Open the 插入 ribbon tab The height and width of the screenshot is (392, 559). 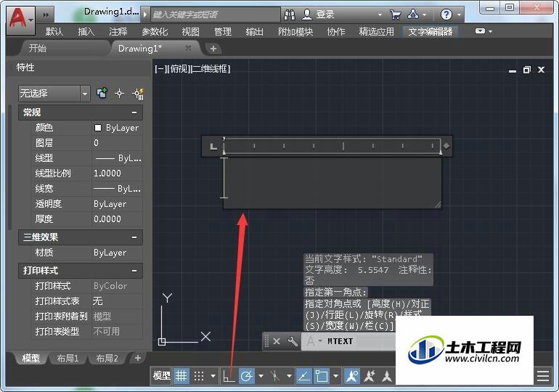click(x=86, y=32)
